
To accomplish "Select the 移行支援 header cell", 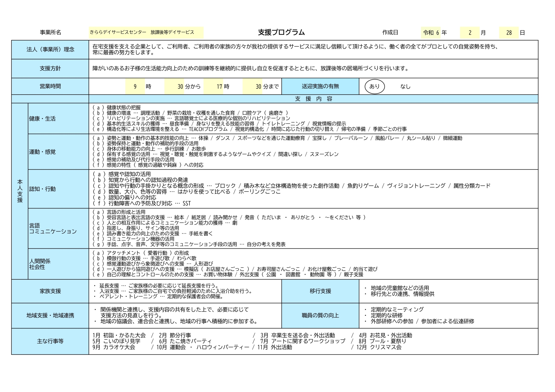I will [x=320, y=291].
